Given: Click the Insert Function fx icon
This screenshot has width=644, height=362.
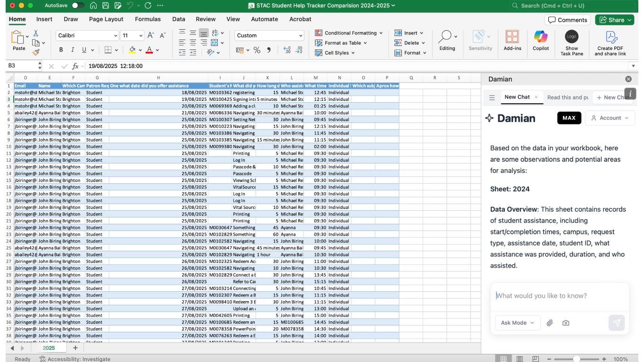Looking at the screenshot, I should [x=75, y=66].
